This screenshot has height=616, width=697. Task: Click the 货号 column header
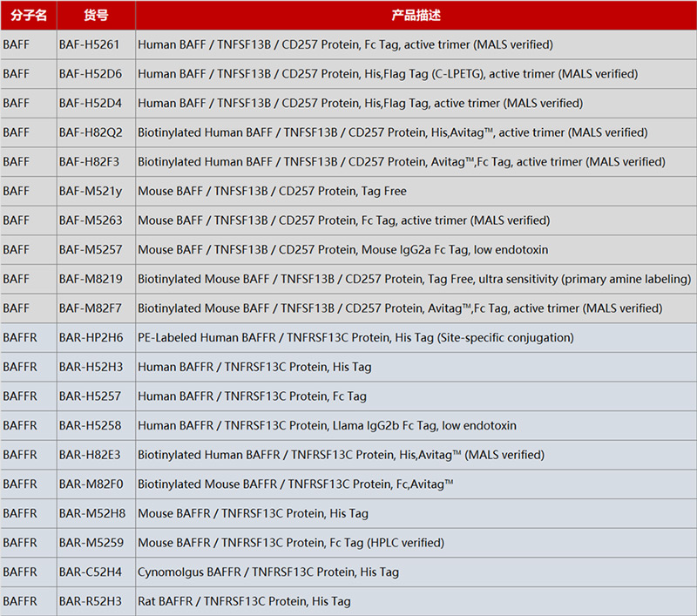[x=96, y=15]
